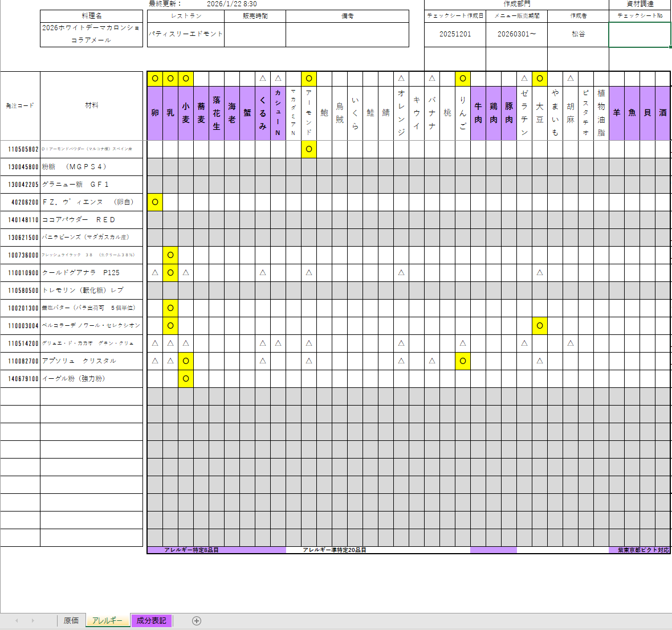672x630 pixels.
Task: Add a new sheet with plus icon
Action: (x=197, y=621)
